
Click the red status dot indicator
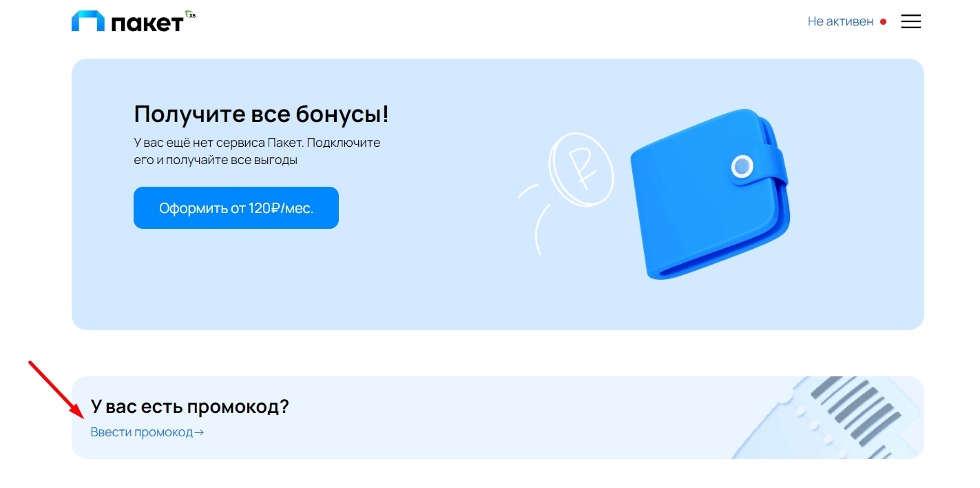(x=884, y=22)
